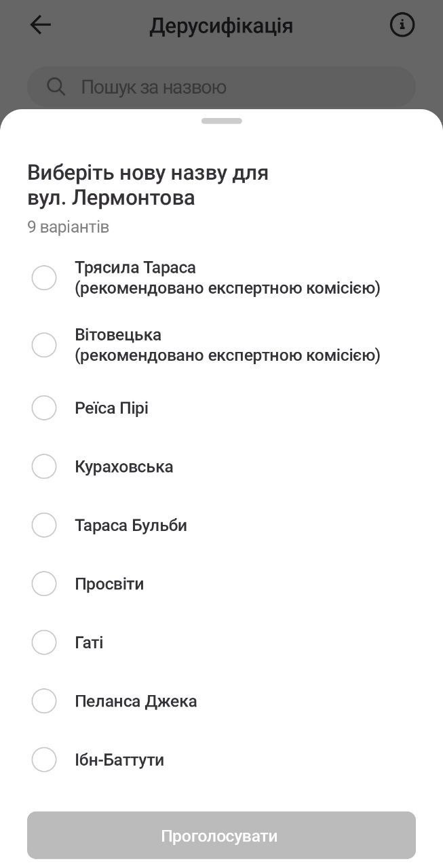Select the Вітовецька option
The height and width of the screenshot is (868, 443).
coord(44,344)
